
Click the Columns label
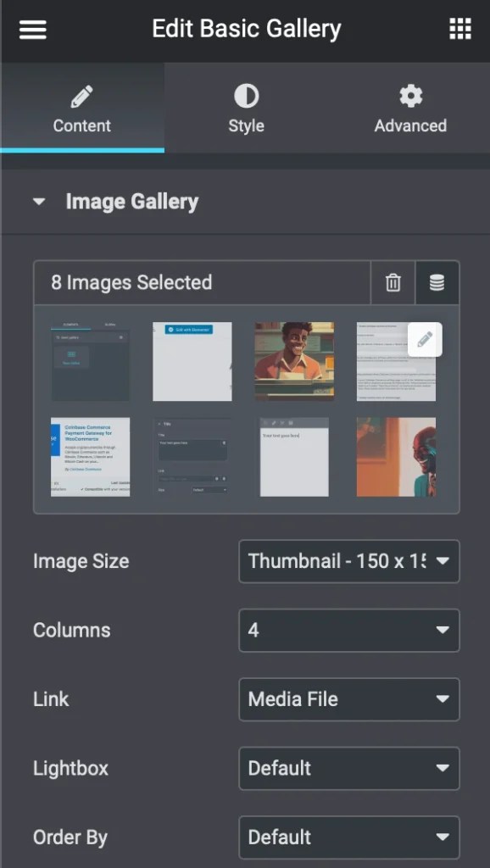pos(71,631)
